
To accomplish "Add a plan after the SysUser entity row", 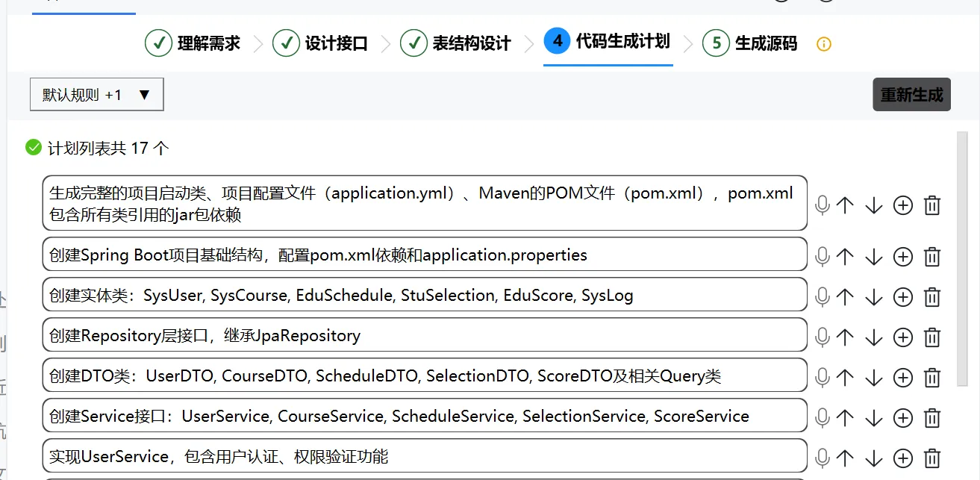I will tap(903, 297).
